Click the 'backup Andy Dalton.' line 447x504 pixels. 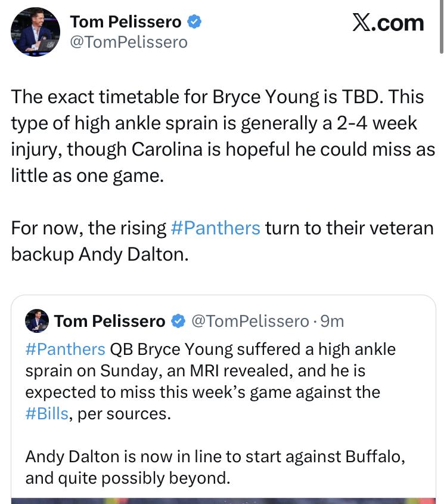[100, 254]
